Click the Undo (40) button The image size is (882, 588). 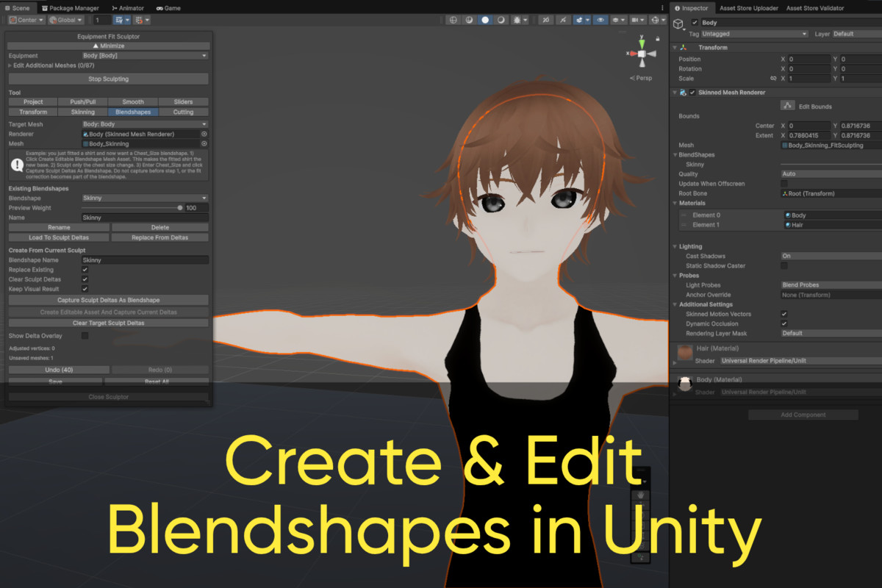[x=59, y=370]
